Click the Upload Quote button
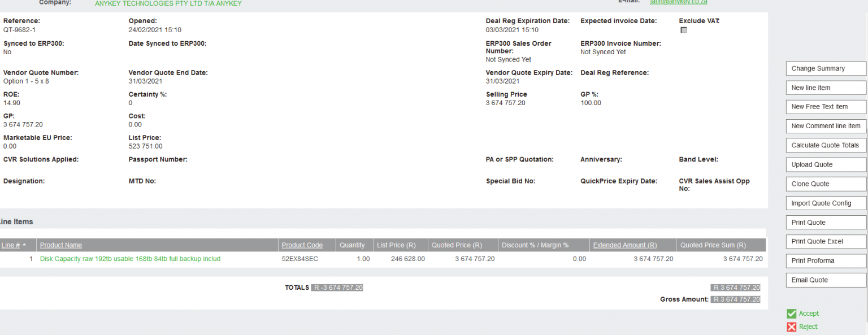 [826, 164]
